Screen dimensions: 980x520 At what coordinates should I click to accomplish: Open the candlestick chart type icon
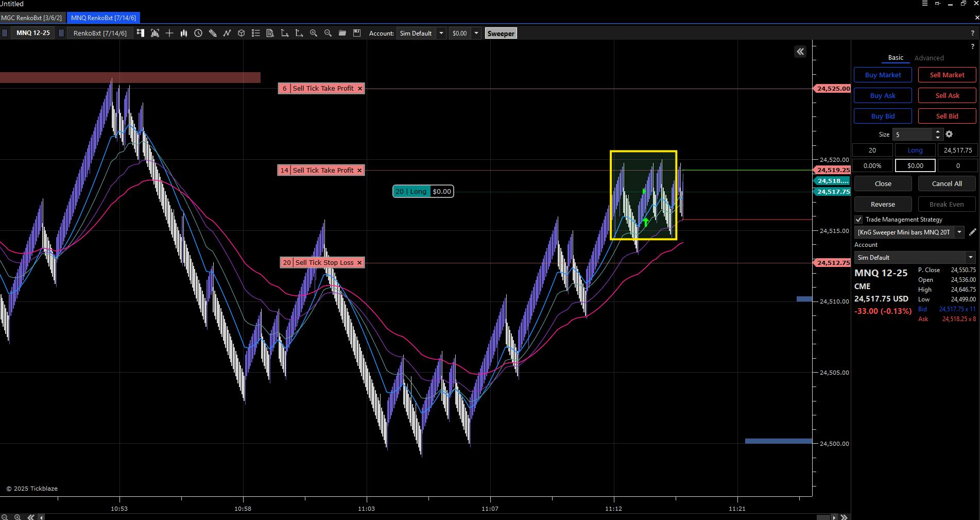[x=184, y=33]
